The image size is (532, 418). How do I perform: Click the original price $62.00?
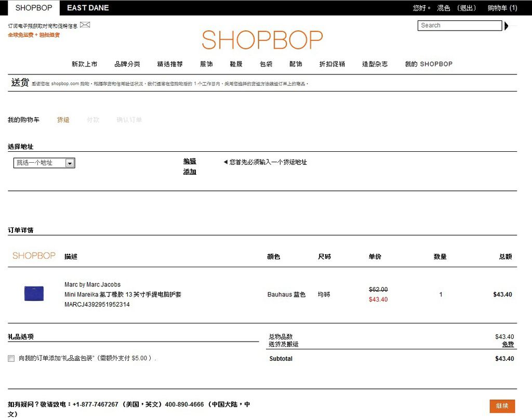pyautogui.click(x=378, y=289)
